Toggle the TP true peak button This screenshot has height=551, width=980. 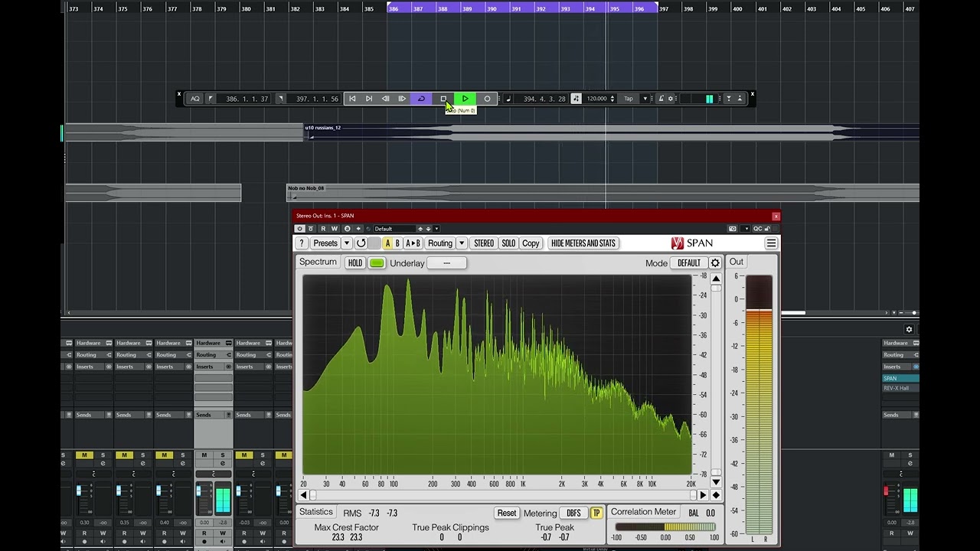pos(596,513)
